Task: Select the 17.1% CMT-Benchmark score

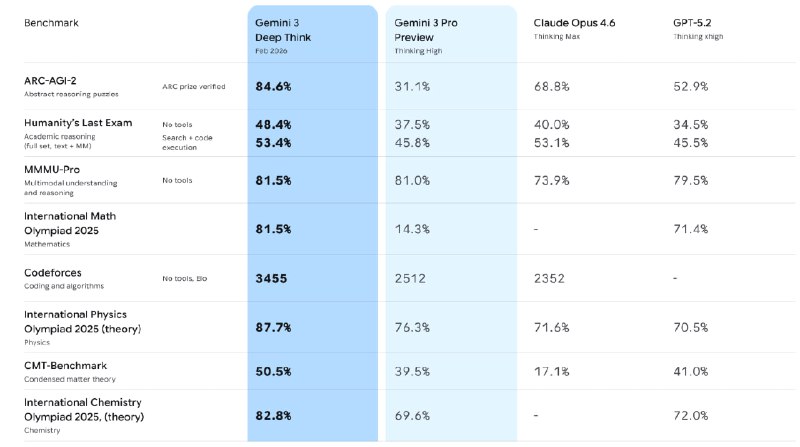Action: pos(551,372)
